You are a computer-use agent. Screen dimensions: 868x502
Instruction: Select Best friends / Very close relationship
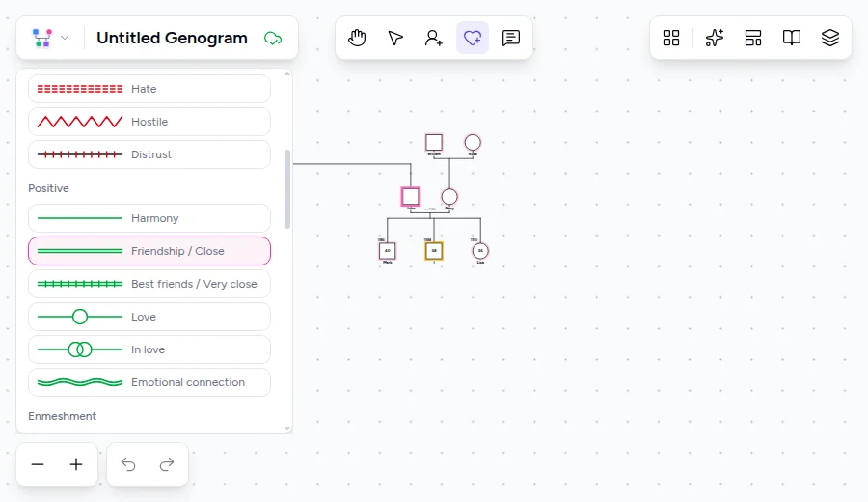[x=149, y=284]
